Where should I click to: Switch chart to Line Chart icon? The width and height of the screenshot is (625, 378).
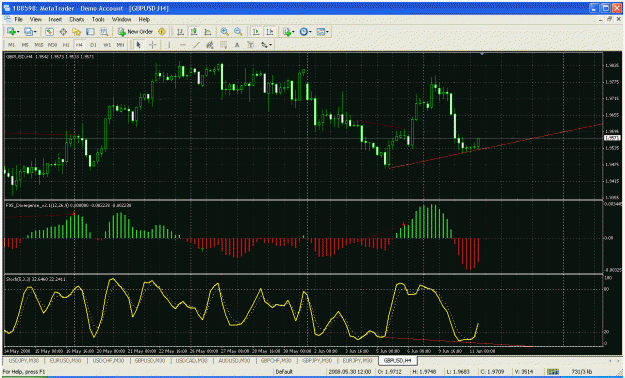(208, 32)
